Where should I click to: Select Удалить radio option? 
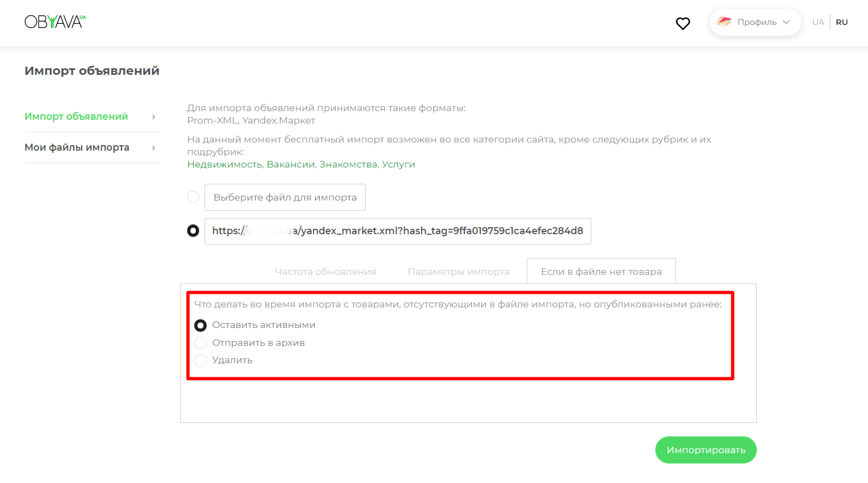[201, 360]
